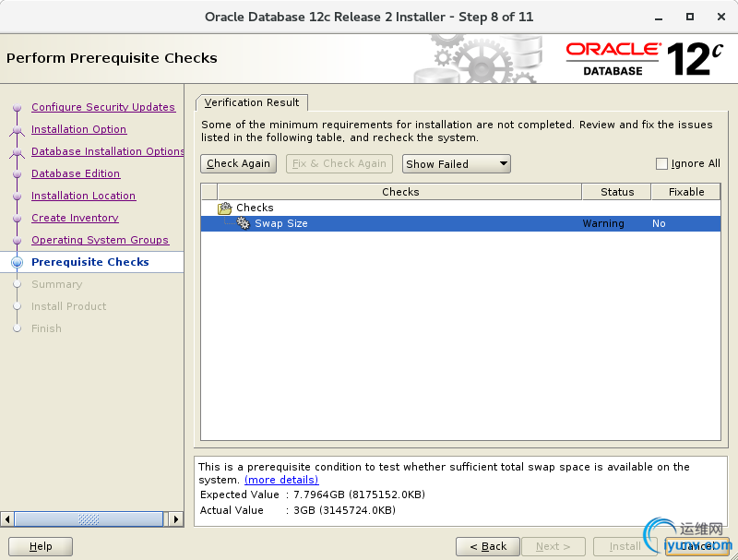Click the Finish step label
The image size is (738, 560).
click(x=46, y=328)
